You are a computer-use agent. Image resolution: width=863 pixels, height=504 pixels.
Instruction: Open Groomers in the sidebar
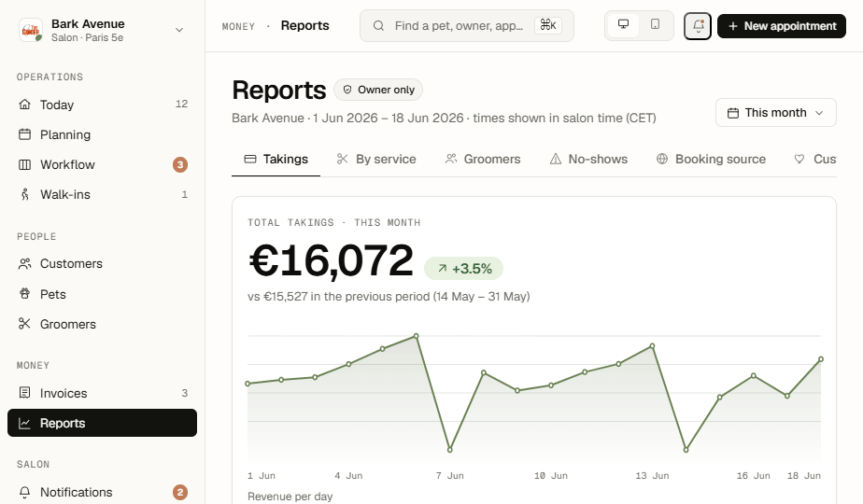(103, 324)
